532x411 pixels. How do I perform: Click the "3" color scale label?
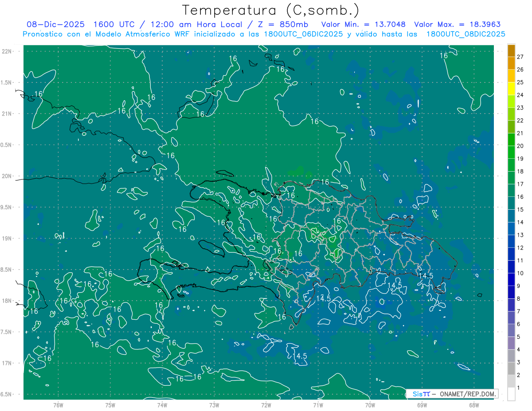pos(519,363)
